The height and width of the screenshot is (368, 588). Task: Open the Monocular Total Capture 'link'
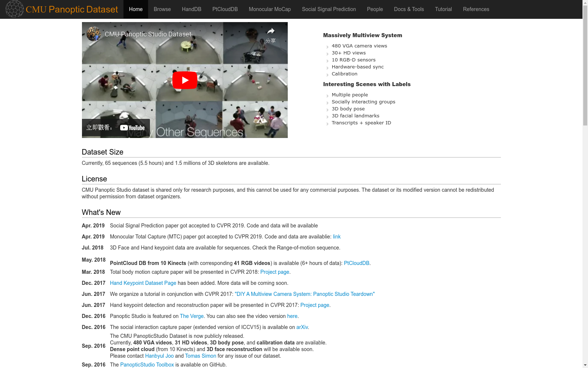point(337,237)
